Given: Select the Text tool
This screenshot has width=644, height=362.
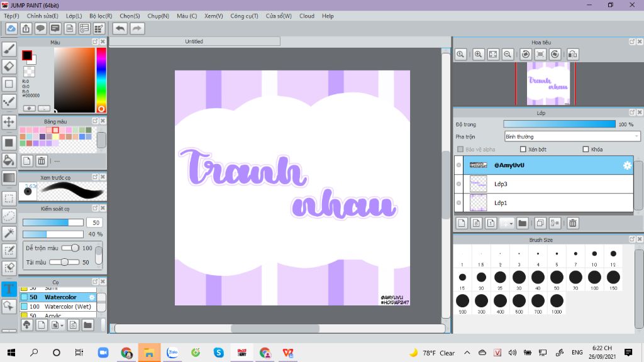Looking at the screenshot, I should pos(9,289).
